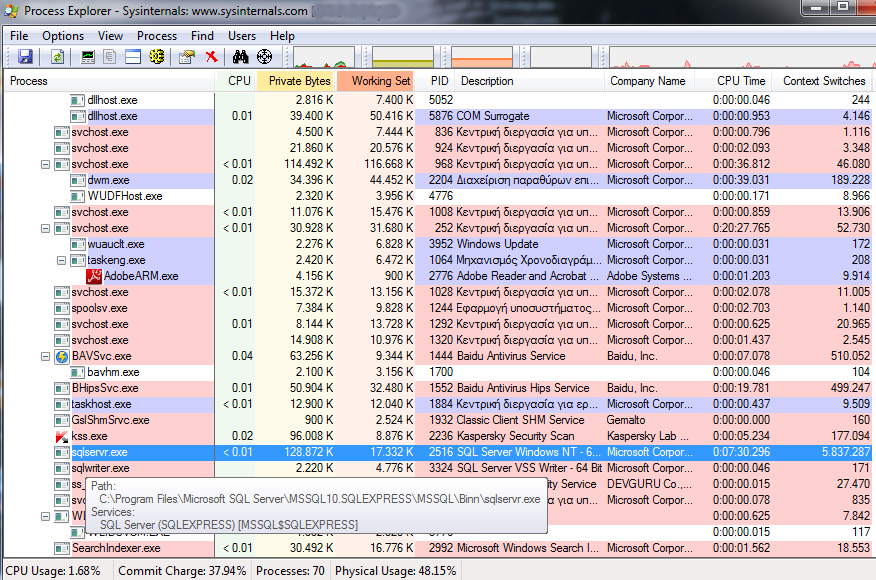Open the Users menu
Image resolution: width=876 pixels, height=580 pixels.
tap(242, 36)
